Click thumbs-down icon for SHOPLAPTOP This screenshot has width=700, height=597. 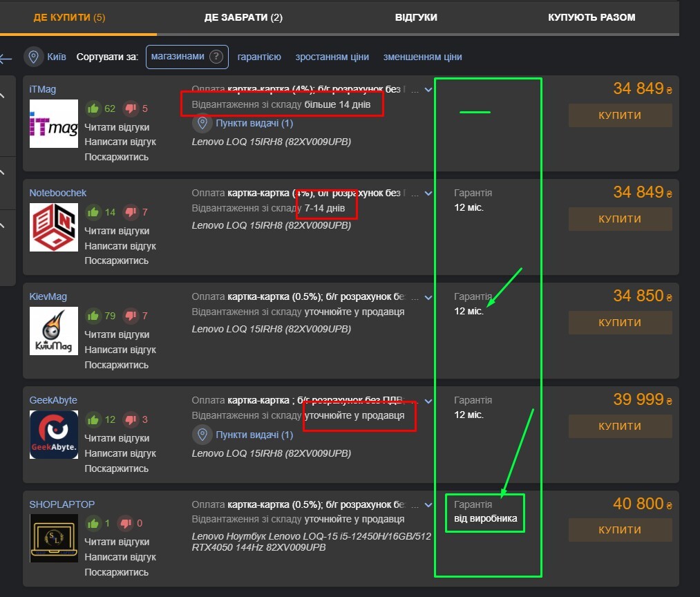tap(126, 523)
